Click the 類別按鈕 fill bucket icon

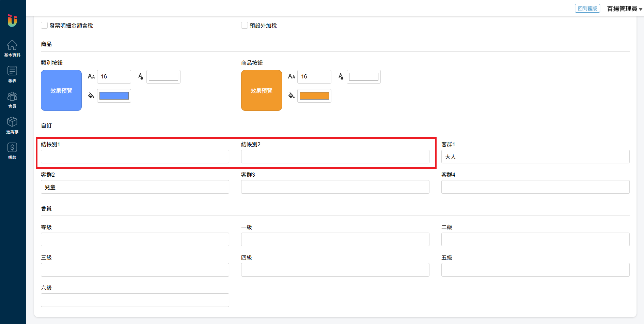point(91,95)
